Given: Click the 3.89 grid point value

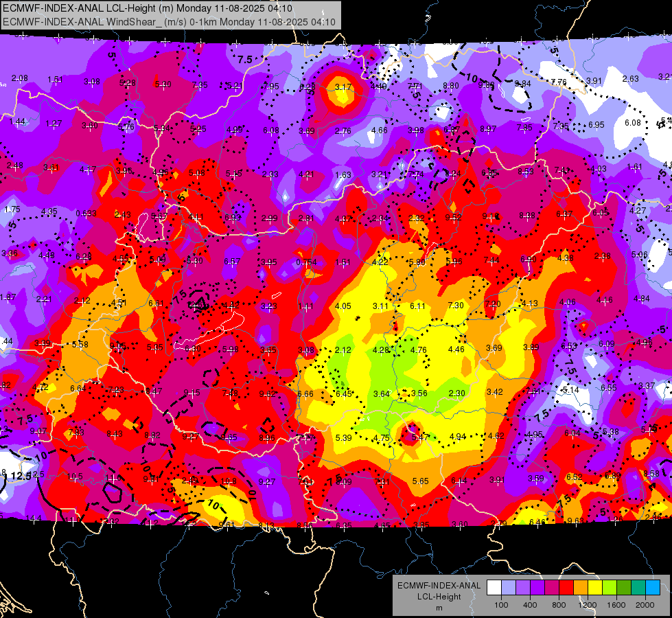Looking at the screenshot, I should (531, 347).
